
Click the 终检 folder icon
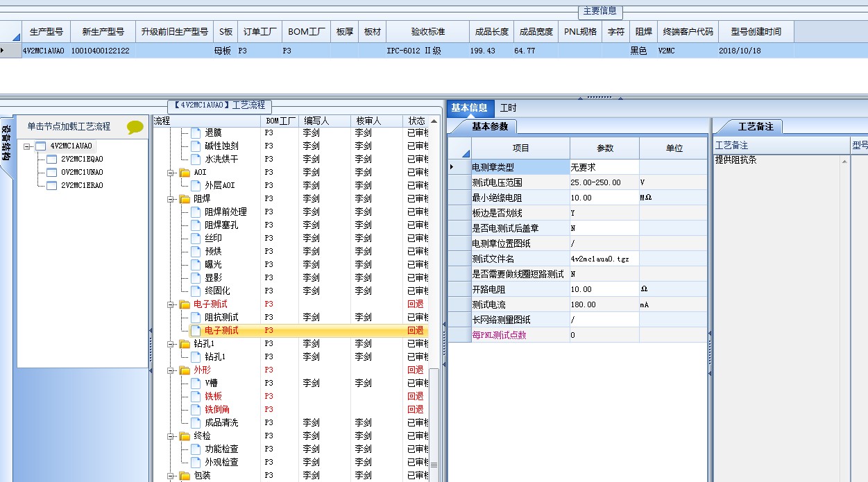coord(185,436)
